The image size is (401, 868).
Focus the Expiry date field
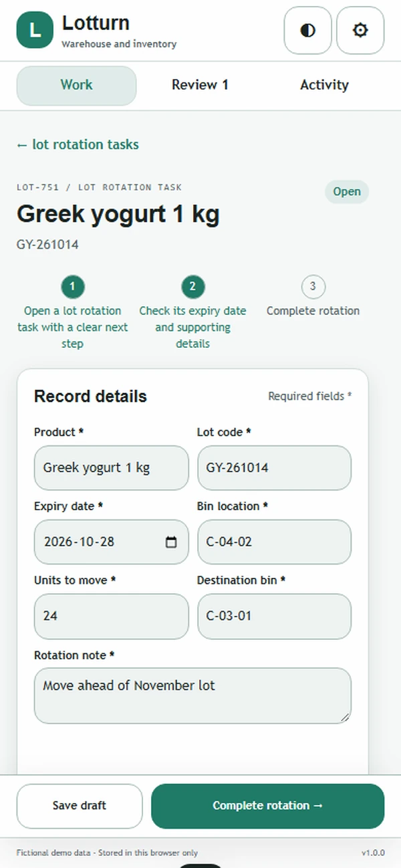[112, 542]
